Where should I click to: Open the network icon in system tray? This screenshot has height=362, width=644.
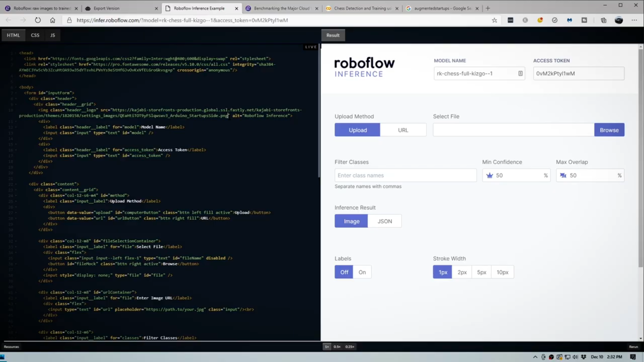(568, 357)
